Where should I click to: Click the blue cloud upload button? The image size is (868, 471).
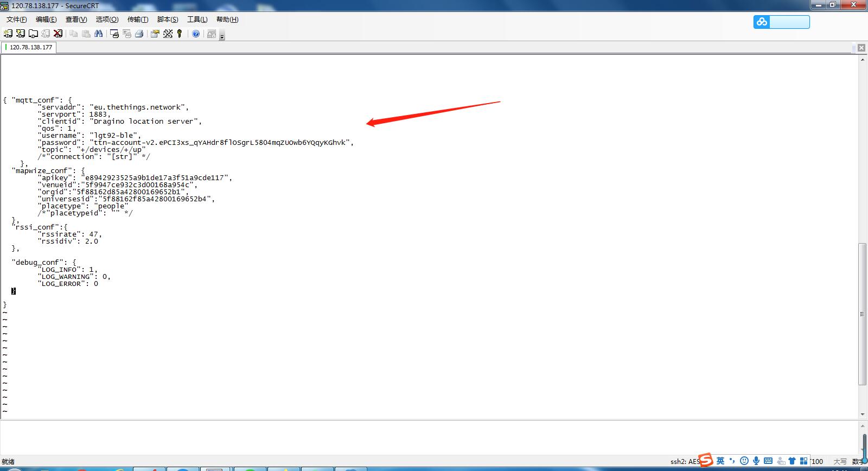pos(781,22)
